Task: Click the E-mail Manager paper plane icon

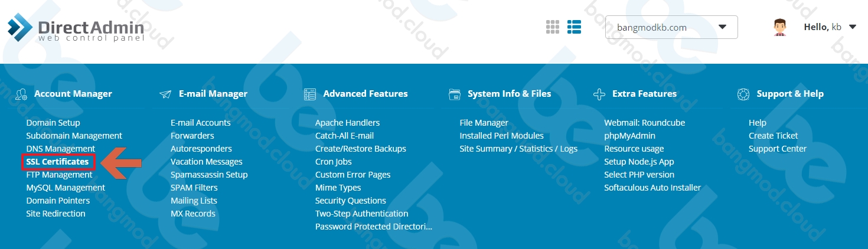Action: click(166, 94)
